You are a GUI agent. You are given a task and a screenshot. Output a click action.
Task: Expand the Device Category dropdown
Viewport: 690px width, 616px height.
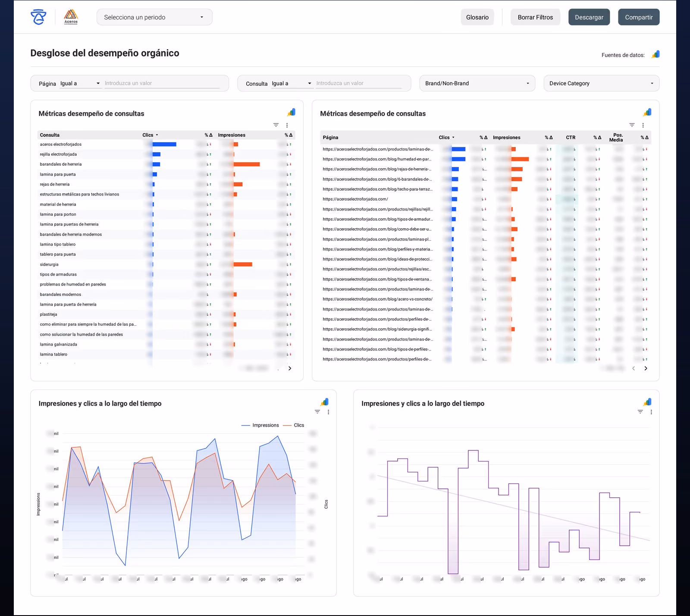[601, 83]
